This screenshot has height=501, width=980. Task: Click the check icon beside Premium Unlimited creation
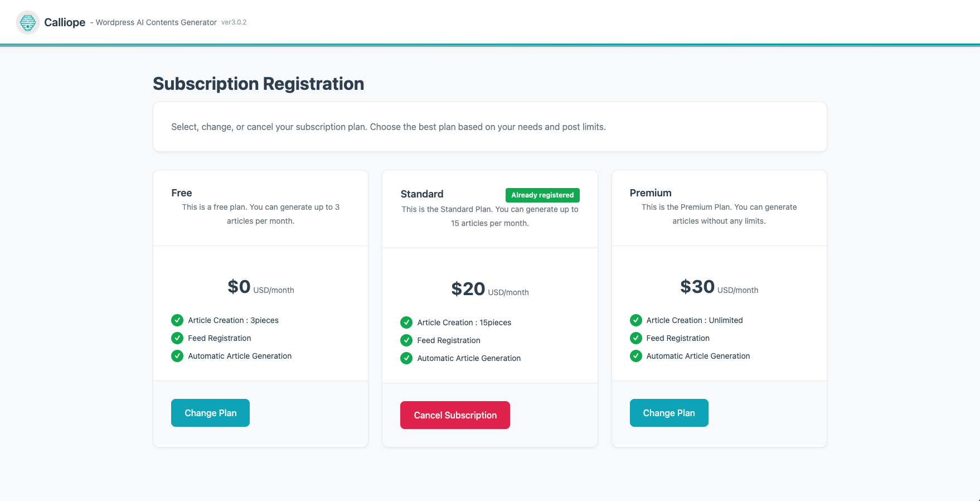pyautogui.click(x=635, y=320)
